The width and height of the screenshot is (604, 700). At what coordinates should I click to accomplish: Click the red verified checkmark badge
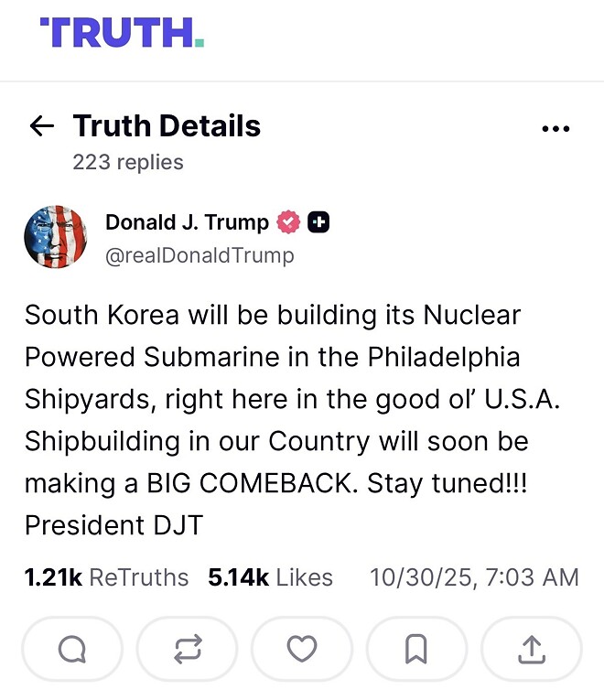click(288, 222)
